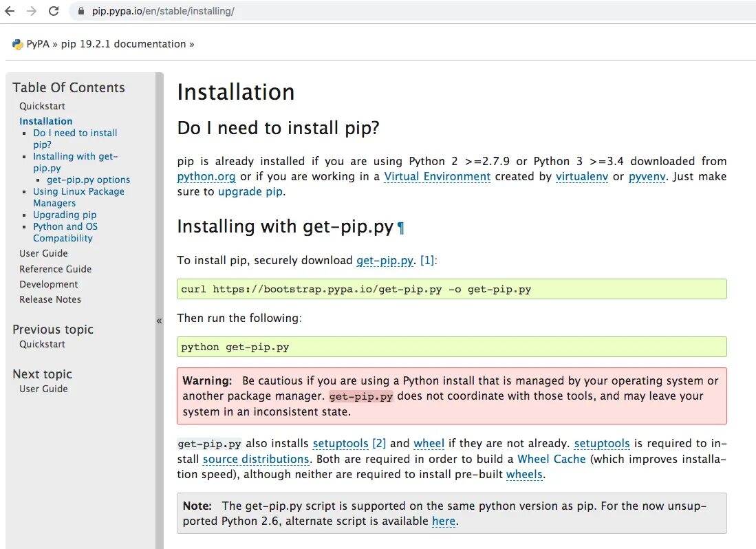Reload the page with the refresh icon
Viewport: 756px width, 549px height.
pos(54,10)
